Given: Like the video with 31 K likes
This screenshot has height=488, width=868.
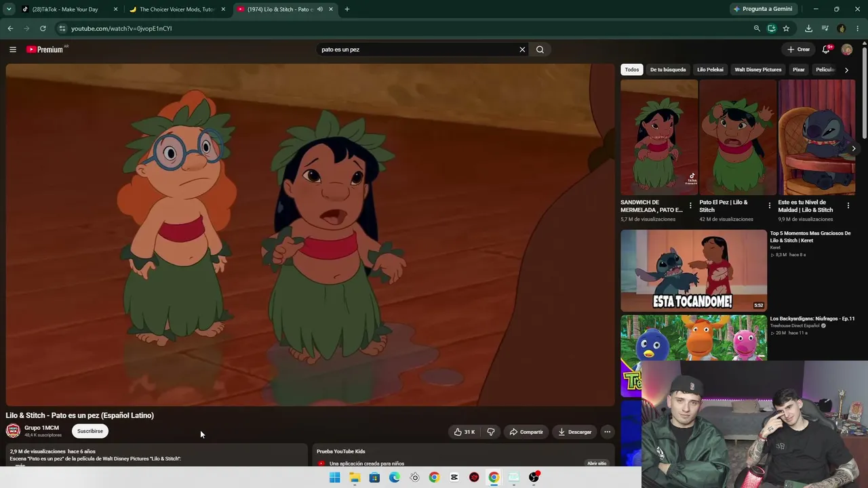Looking at the screenshot, I should click(465, 432).
